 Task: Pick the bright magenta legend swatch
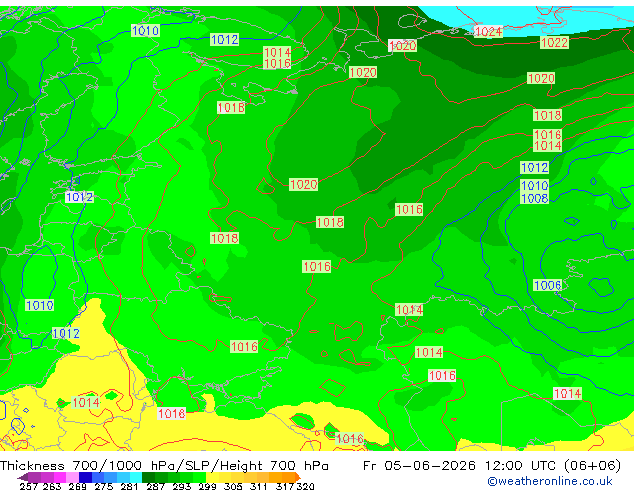(60, 477)
